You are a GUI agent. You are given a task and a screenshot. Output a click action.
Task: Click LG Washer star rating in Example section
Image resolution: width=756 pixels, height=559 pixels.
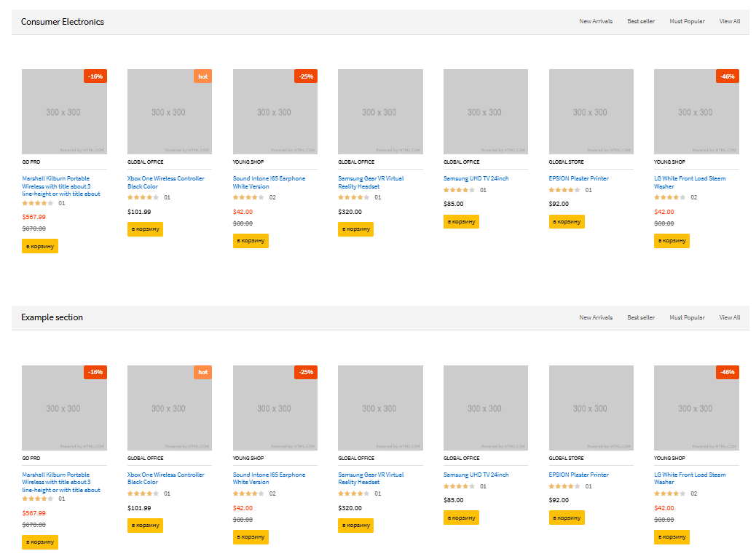[669, 493]
